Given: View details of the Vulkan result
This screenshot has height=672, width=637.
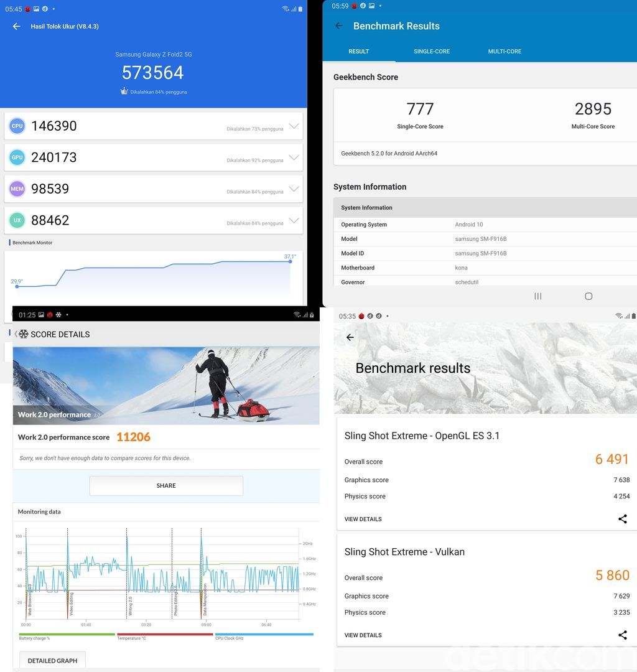Looking at the screenshot, I should point(363,635).
